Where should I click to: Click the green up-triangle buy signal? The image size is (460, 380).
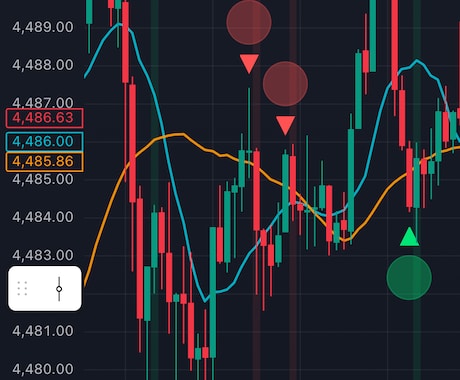click(409, 237)
